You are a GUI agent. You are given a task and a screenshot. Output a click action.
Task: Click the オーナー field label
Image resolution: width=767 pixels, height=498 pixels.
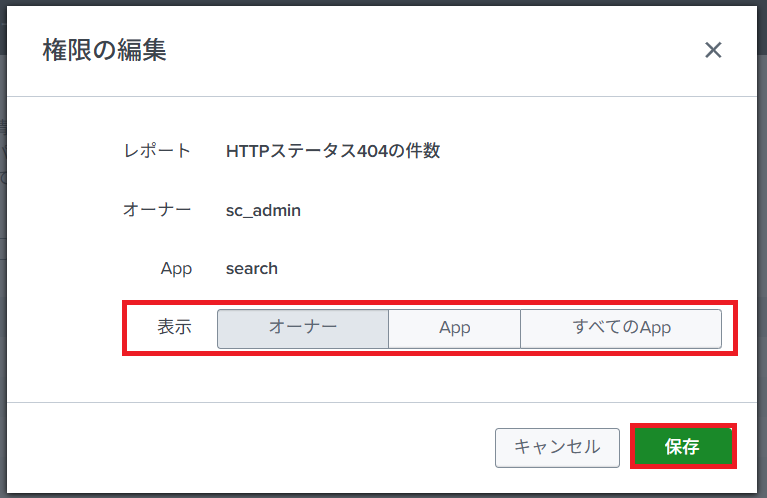tap(157, 210)
